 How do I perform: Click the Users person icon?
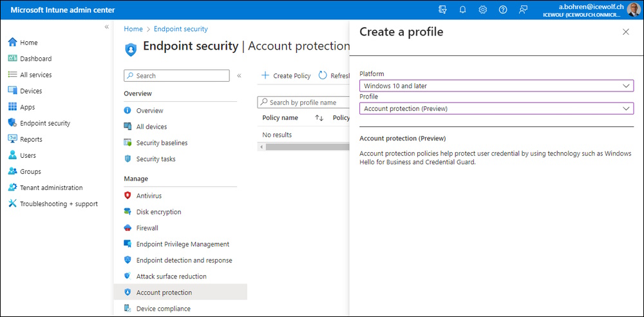[x=13, y=155]
